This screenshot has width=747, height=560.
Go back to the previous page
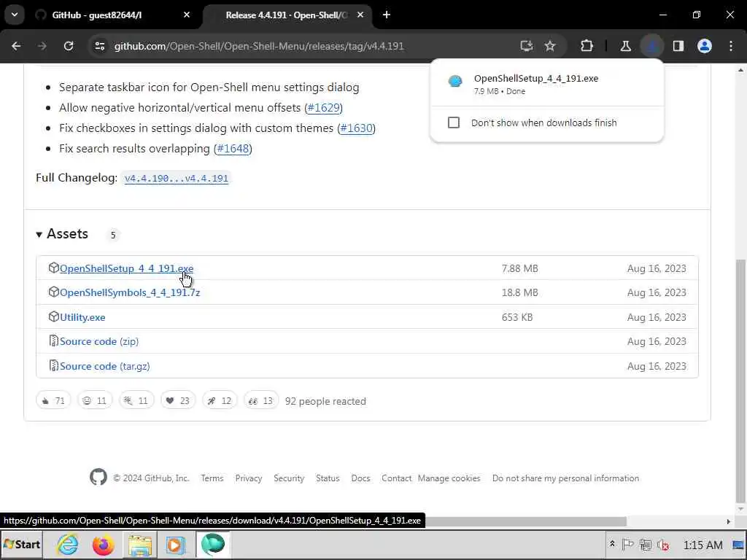pos(16,46)
